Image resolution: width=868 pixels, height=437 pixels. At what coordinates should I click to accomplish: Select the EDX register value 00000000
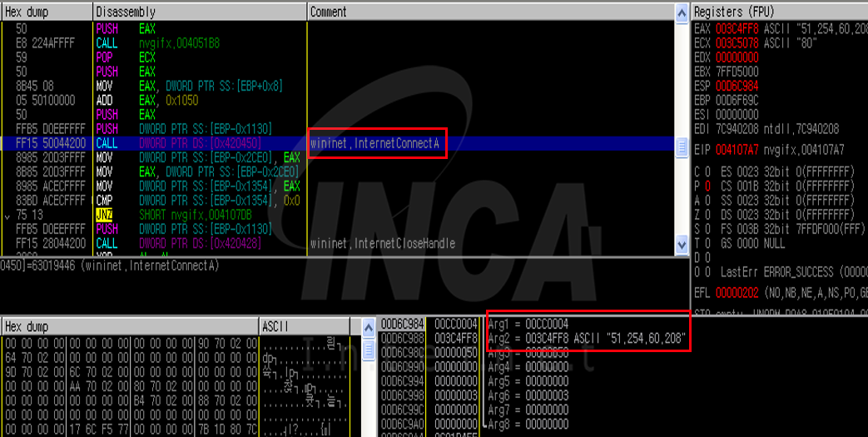[x=737, y=57]
